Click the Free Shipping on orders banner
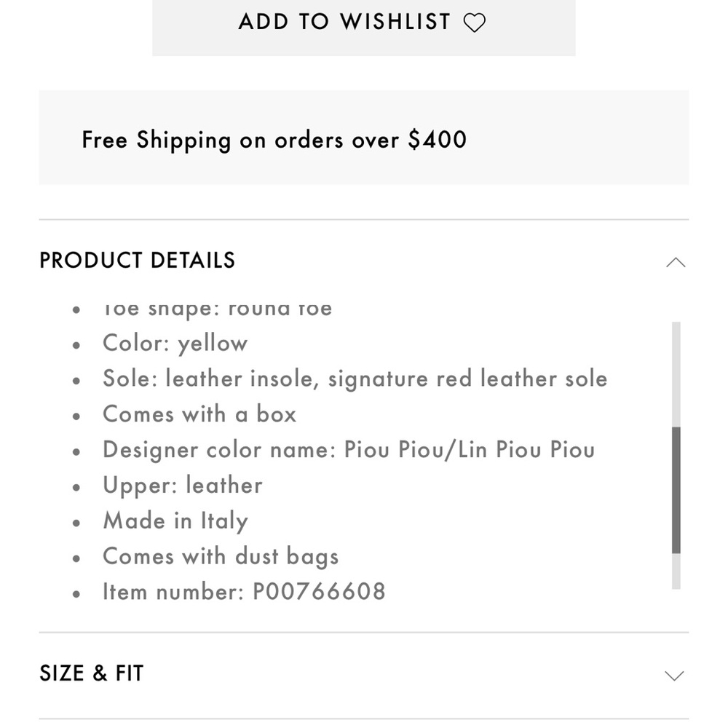This screenshot has height=728, width=728. [x=274, y=139]
